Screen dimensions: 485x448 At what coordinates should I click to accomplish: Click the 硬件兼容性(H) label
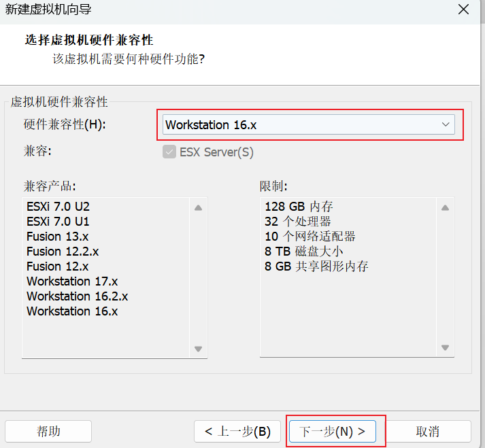coord(65,124)
